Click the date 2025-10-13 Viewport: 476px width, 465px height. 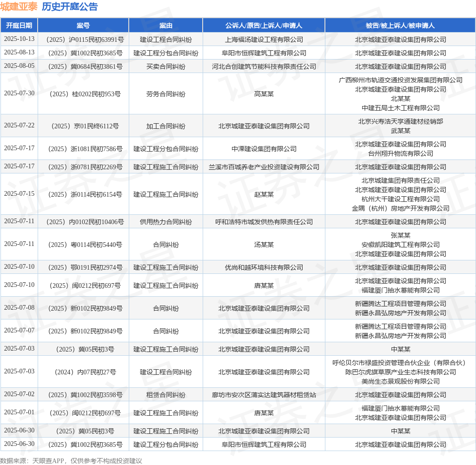pos(19,39)
